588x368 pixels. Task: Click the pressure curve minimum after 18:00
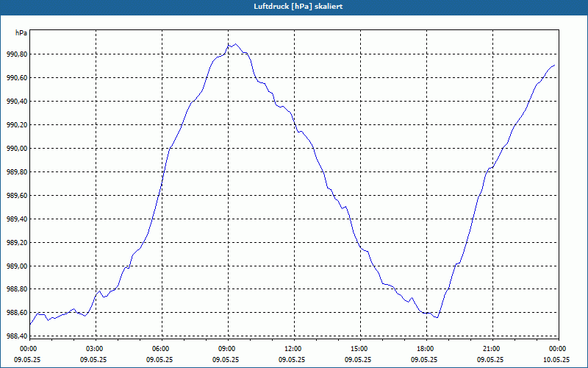tap(437, 318)
